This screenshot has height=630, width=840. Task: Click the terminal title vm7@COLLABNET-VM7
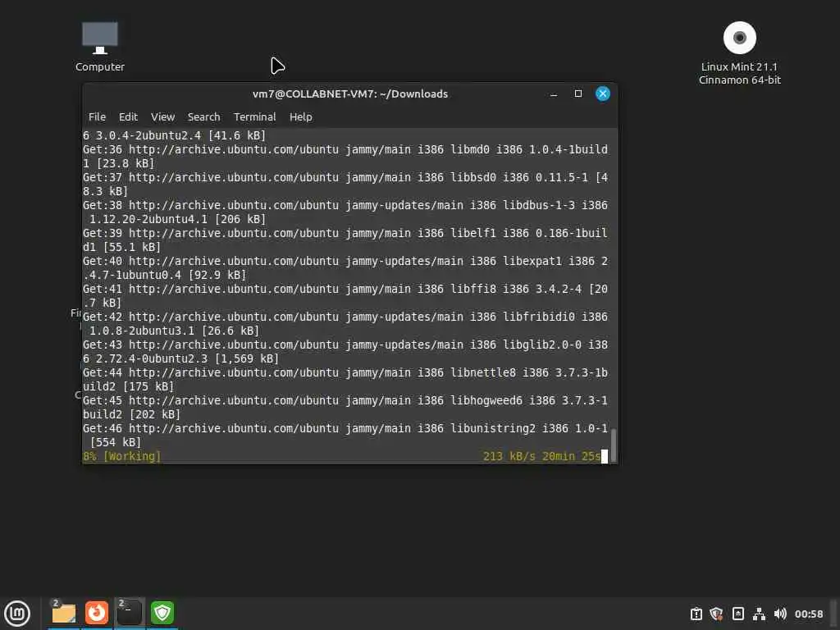coord(349,94)
